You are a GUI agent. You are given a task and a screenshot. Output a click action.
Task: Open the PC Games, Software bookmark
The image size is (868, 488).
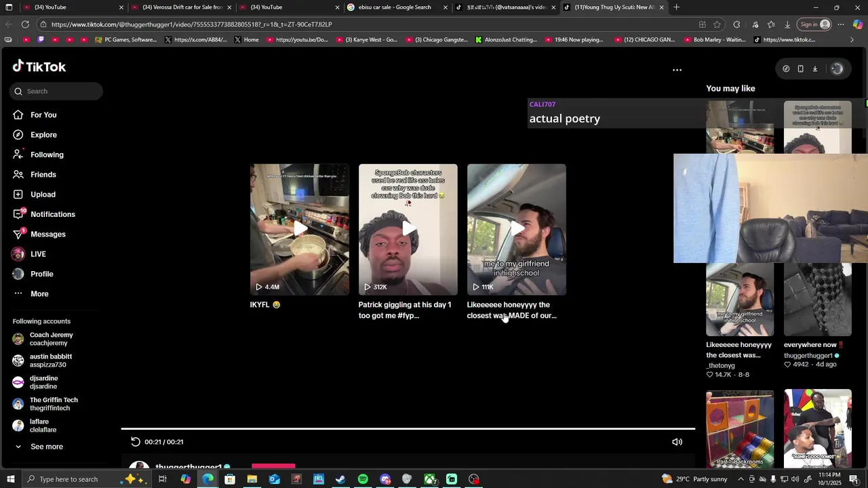point(125,40)
